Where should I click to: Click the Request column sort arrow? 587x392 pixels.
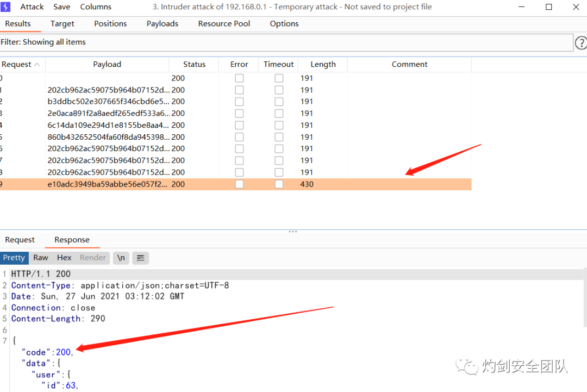coord(37,64)
